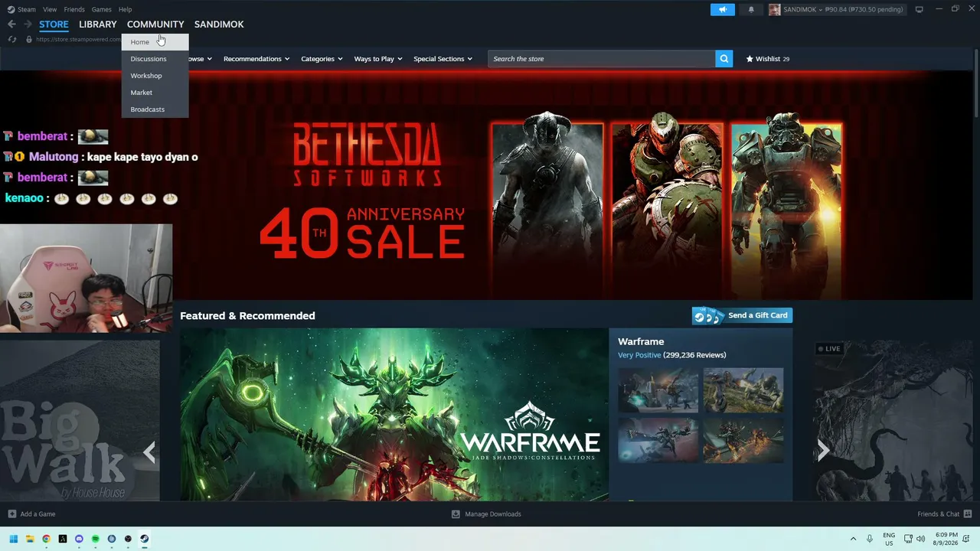Show the previous featured game
980x551 pixels.
pos(149,452)
